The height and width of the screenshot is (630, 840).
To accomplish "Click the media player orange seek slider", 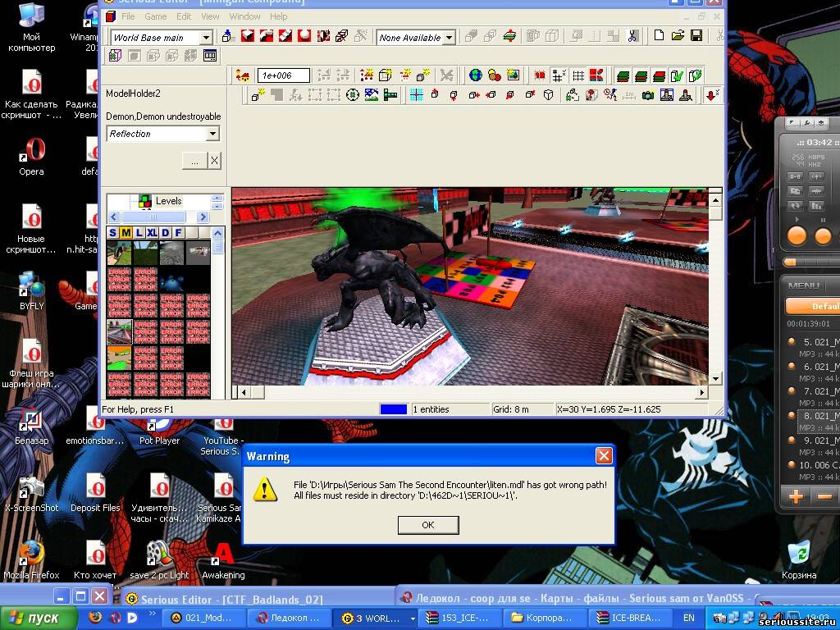I will point(789,262).
